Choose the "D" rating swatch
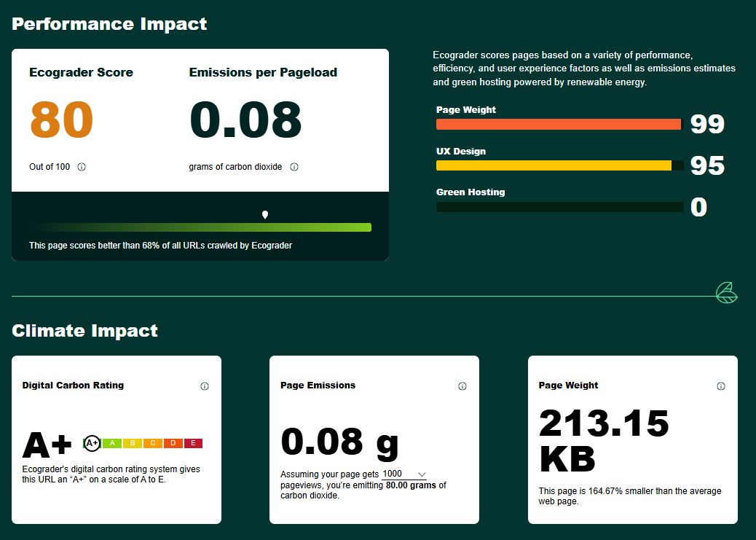The image size is (756, 540). (173, 443)
